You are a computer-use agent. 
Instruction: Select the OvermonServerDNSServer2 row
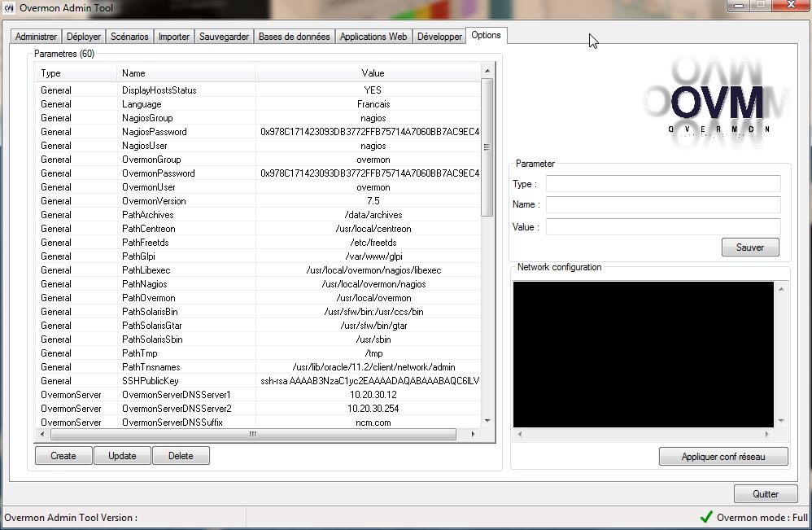click(258, 408)
